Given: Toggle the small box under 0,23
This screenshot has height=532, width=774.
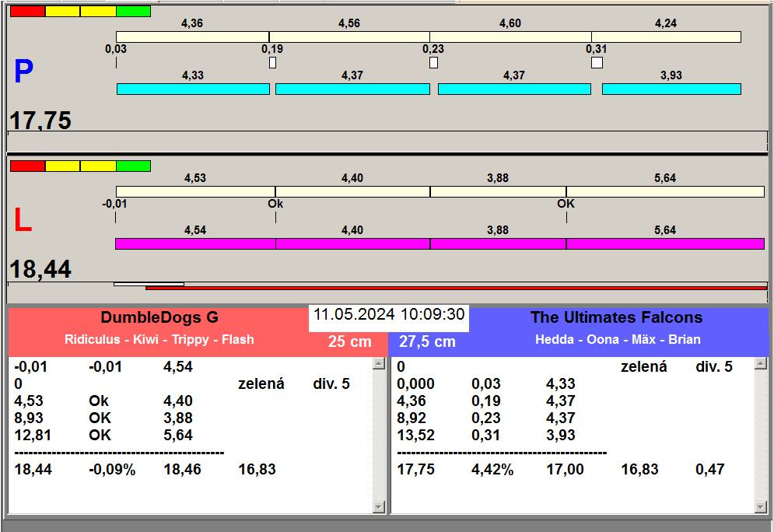Looking at the screenshot, I should (x=433, y=63).
